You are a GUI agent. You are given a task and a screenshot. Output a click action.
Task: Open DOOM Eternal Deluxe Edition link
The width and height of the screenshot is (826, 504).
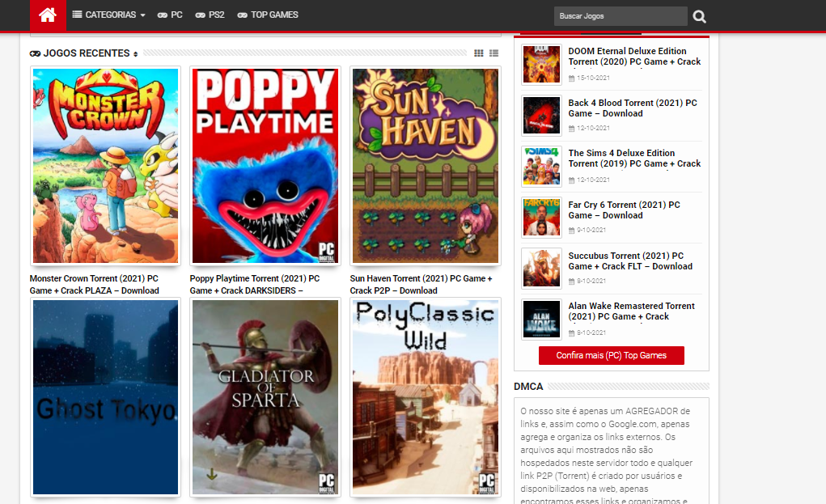[634, 57]
